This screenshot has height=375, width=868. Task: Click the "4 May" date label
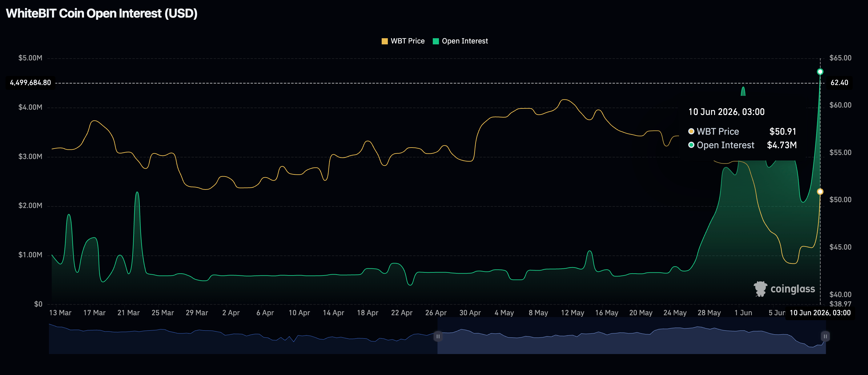tap(504, 313)
